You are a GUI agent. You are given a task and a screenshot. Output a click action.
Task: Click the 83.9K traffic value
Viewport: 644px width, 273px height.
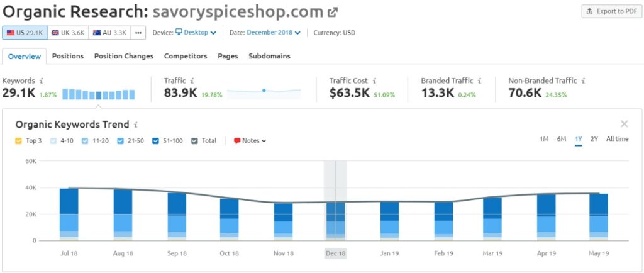click(180, 93)
